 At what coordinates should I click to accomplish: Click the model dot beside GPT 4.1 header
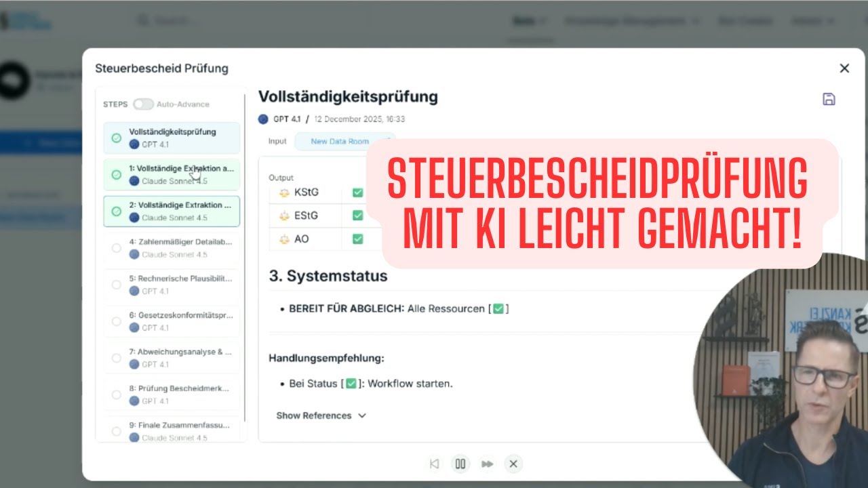pos(263,119)
